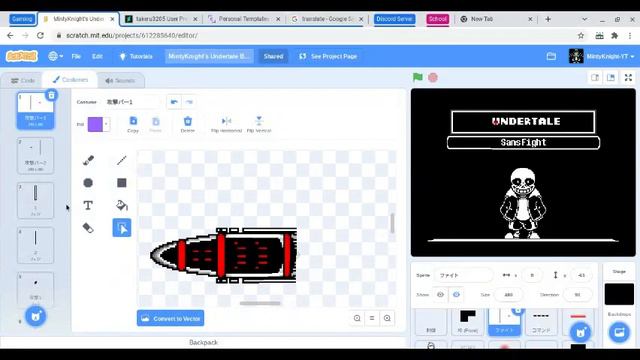Viewport: 640px width, 360px height.
Task: Click the purple fill color swatch
Action: (x=95, y=124)
